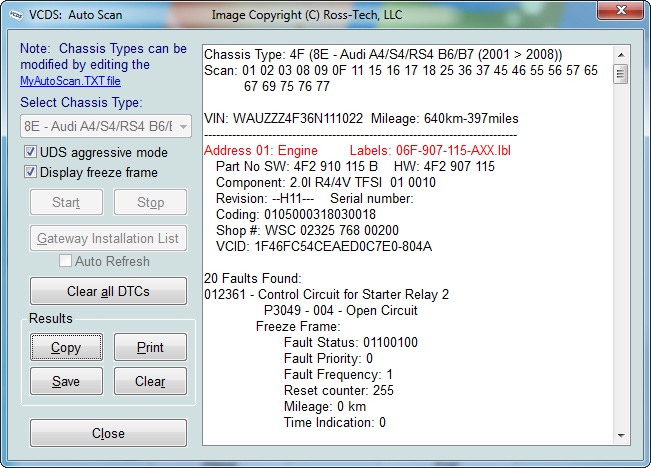Clear the results with the Clear button
The height and width of the screenshot is (468, 651).
[150, 381]
